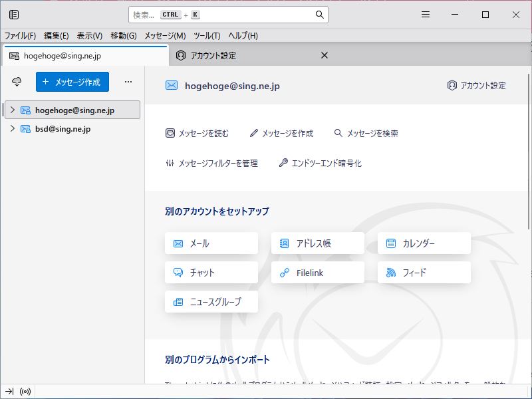Image resolution: width=532 pixels, height=399 pixels.
Task: Click the メッセージ作成 button
Action: coord(72,82)
